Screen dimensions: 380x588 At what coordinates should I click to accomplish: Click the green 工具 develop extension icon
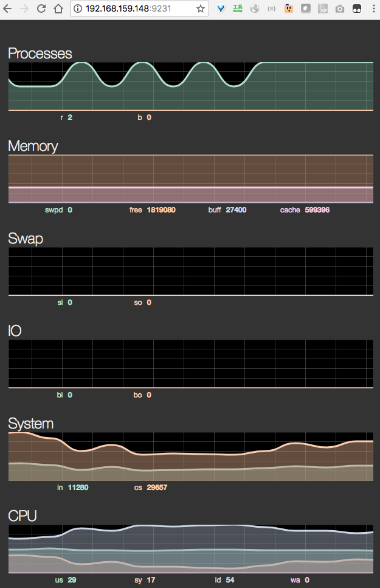(x=238, y=9)
